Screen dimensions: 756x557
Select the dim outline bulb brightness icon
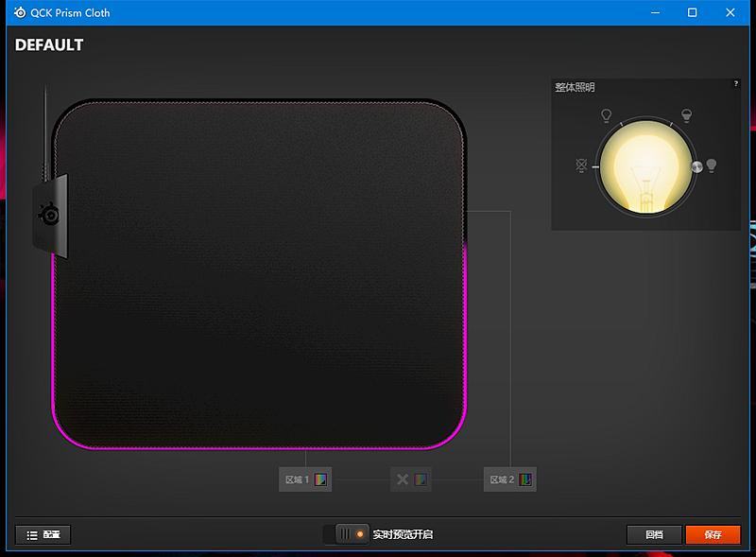click(x=606, y=115)
